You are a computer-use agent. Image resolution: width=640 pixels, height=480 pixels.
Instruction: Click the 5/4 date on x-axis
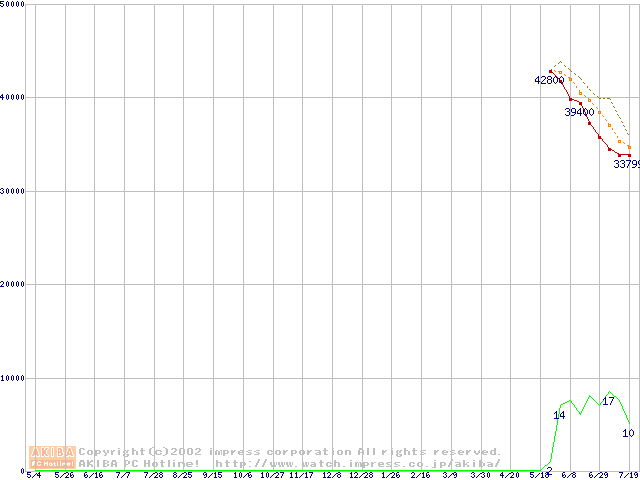pyautogui.click(x=34, y=476)
